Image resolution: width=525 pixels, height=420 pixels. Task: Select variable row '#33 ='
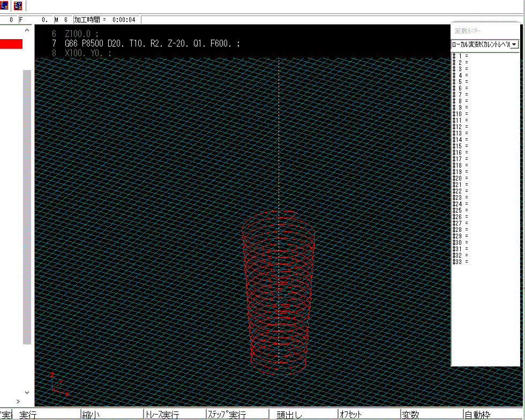pyautogui.click(x=460, y=261)
